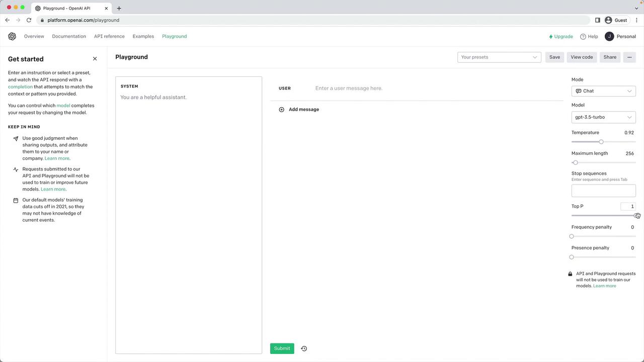Click the plus icon to add message

point(281,110)
